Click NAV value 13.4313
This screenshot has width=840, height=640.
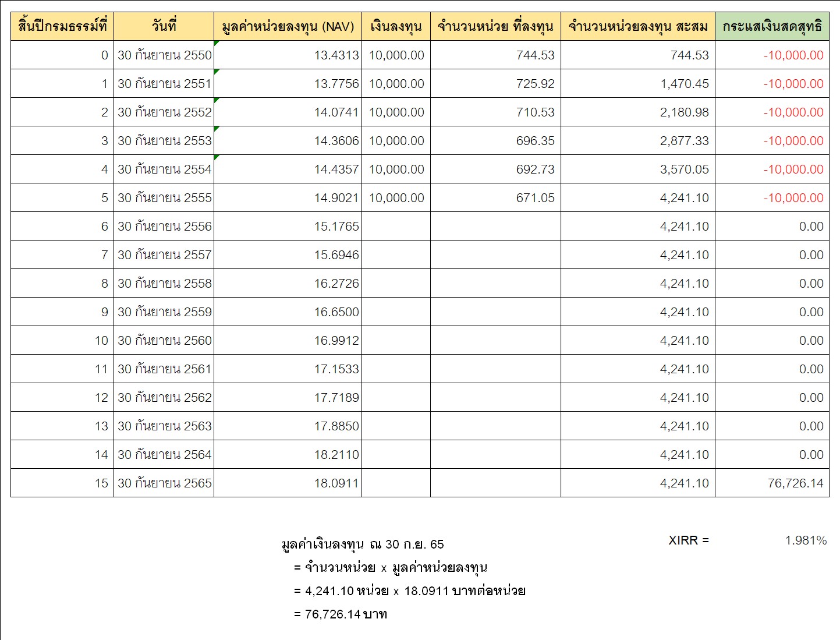(x=336, y=55)
